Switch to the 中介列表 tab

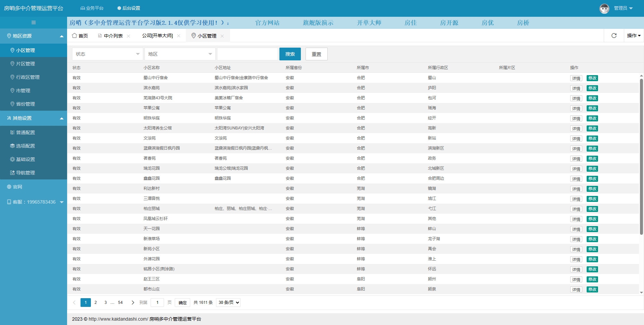click(x=113, y=35)
